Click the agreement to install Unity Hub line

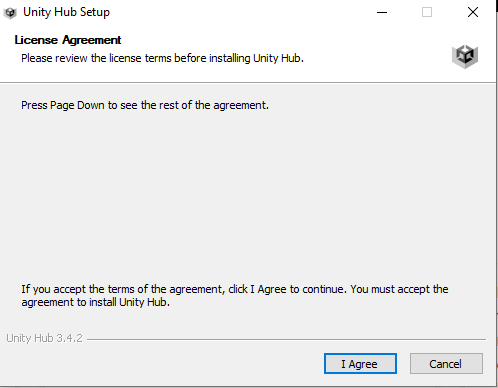(96, 302)
